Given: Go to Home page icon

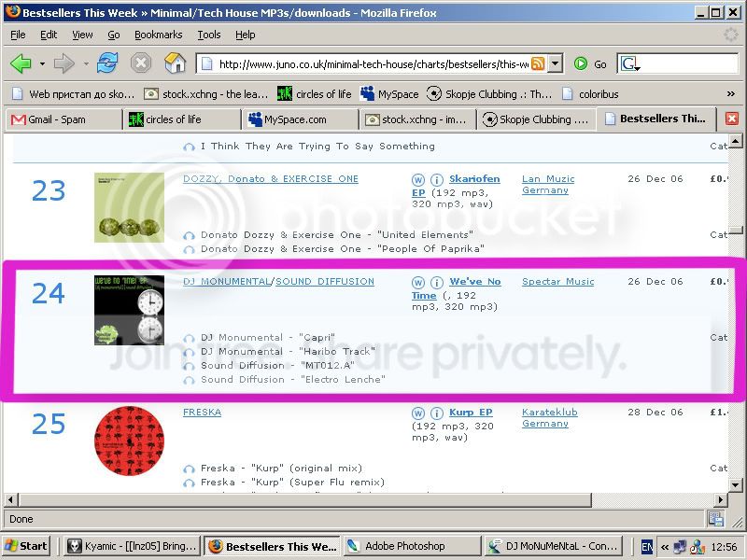Looking at the screenshot, I should [x=175, y=63].
